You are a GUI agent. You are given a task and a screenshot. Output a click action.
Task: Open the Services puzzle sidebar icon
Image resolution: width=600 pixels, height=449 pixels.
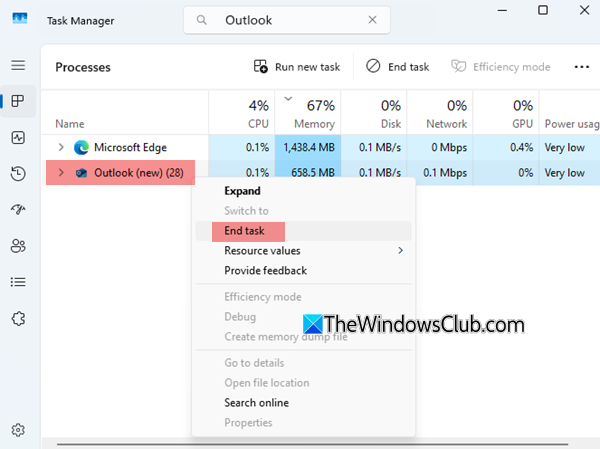click(x=18, y=318)
